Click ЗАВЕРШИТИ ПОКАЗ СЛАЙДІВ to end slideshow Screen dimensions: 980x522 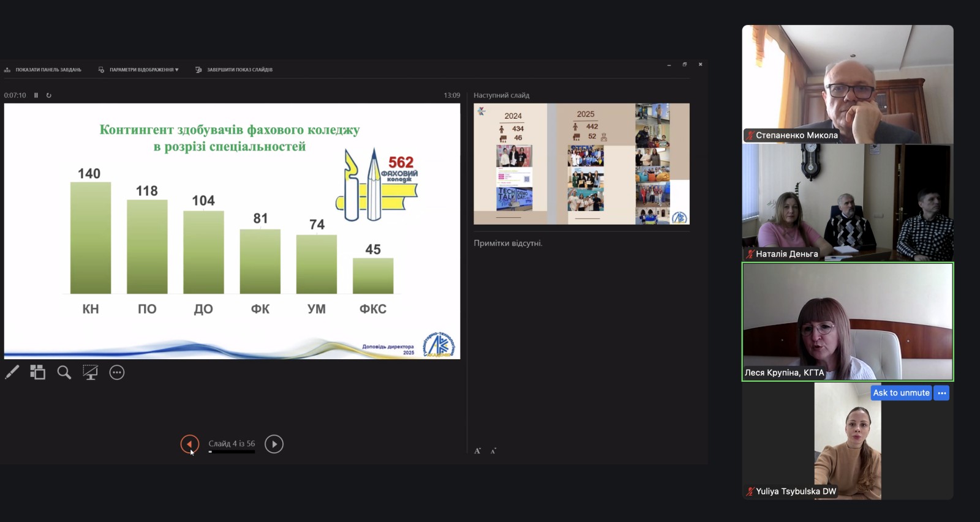(234, 70)
